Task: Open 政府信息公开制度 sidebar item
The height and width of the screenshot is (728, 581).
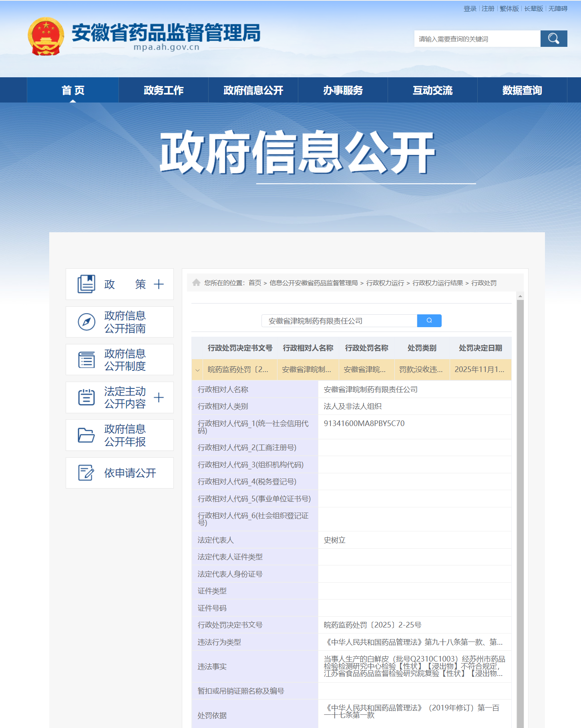Action: click(x=120, y=360)
